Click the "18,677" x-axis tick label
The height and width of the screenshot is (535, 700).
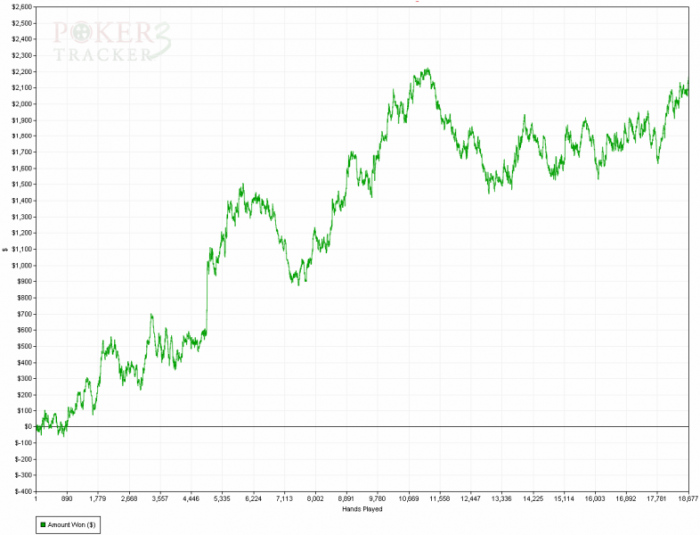point(688,498)
